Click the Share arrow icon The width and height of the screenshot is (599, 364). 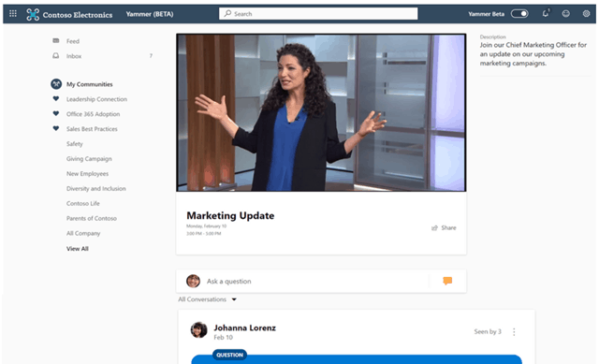click(x=434, y=228)
